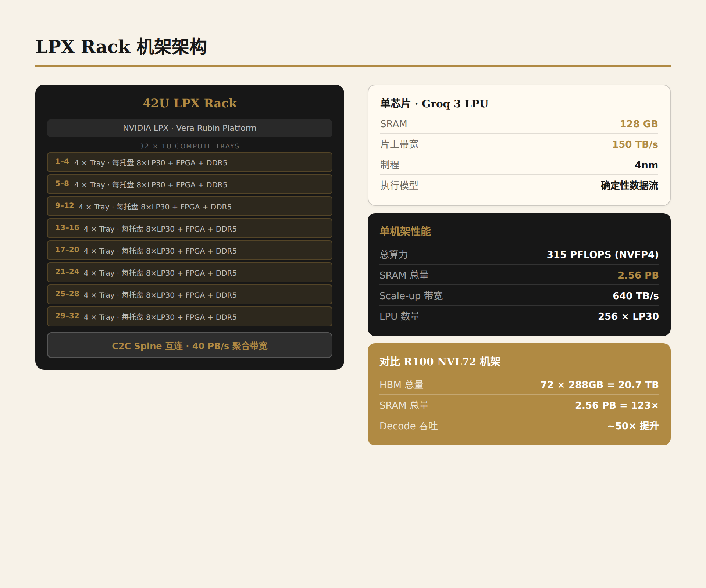The width and height of the screenshot is (706, 588).
Task: Select tray row 9-12
Action: [190, 206]
